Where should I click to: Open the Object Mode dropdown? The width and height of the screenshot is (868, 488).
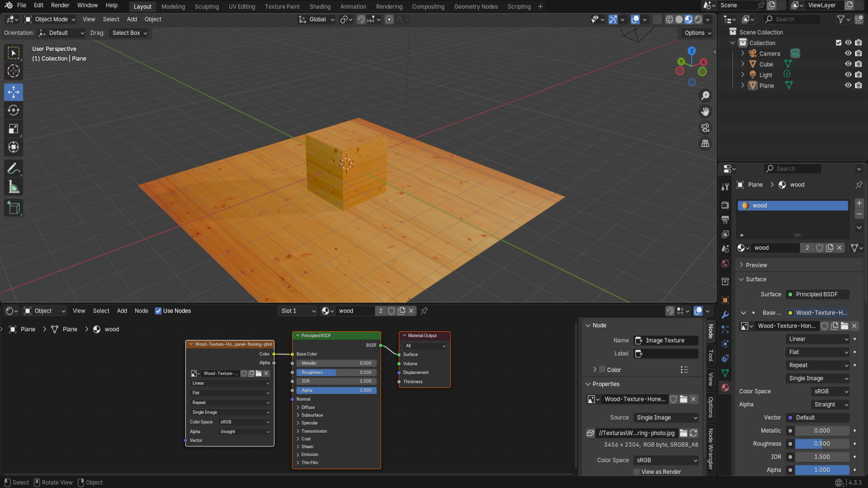(x=50, y=19)
